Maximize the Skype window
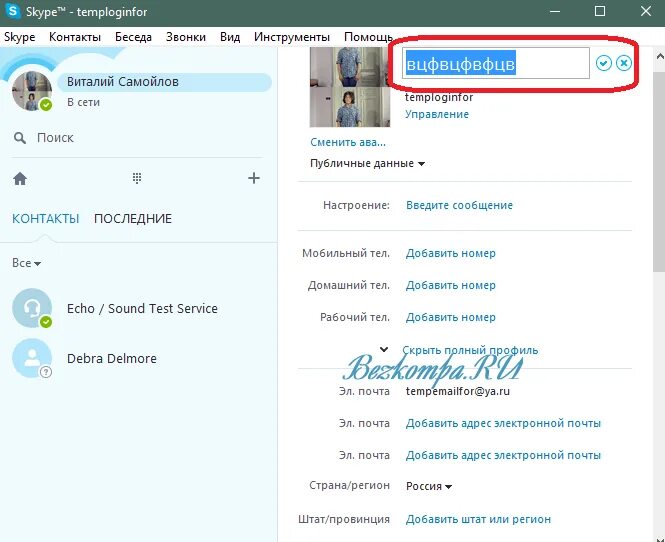The image size is (665, 542). (x=600, y=11)
